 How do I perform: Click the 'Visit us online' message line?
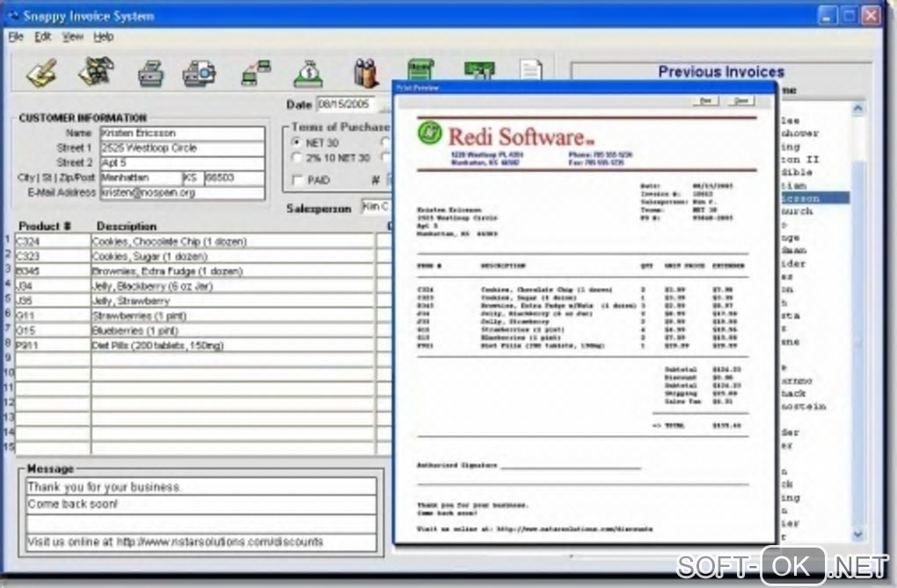coord(201,541)
